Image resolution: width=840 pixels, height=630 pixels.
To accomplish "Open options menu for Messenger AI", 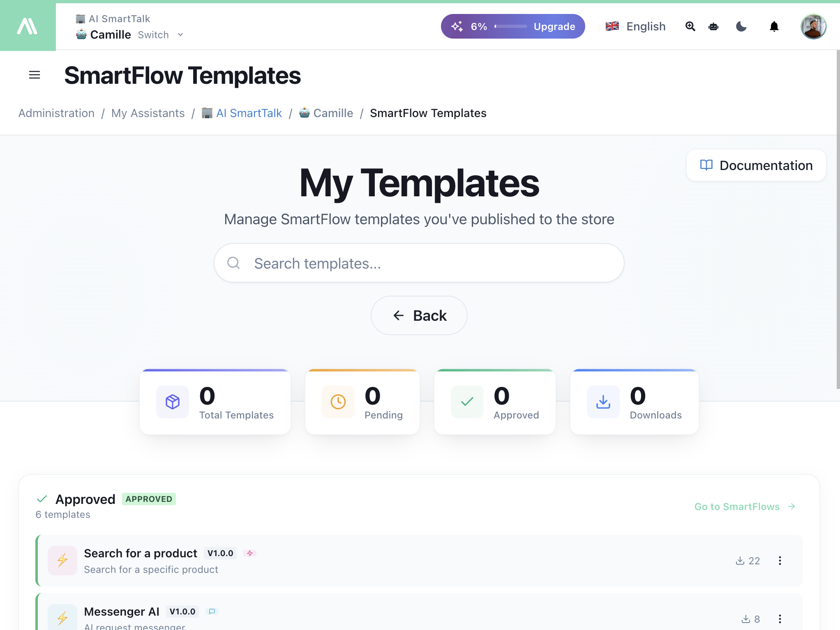I will 780,619.
